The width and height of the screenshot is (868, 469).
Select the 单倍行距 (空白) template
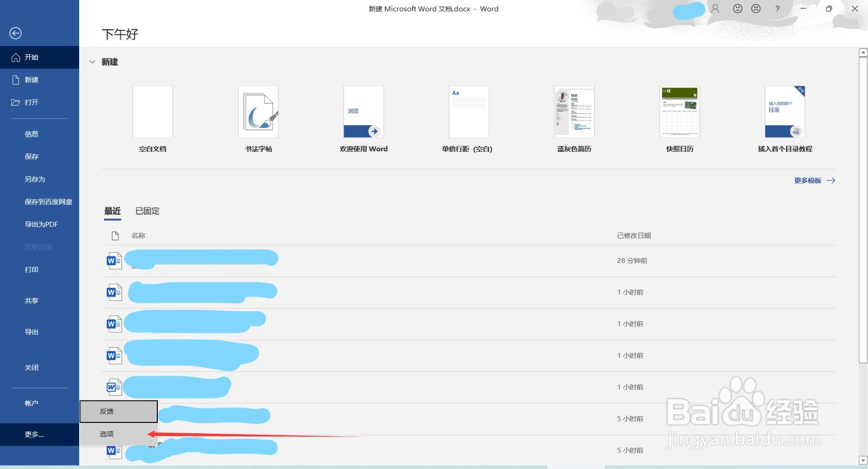pyautogui.click(x=469, y=119)
